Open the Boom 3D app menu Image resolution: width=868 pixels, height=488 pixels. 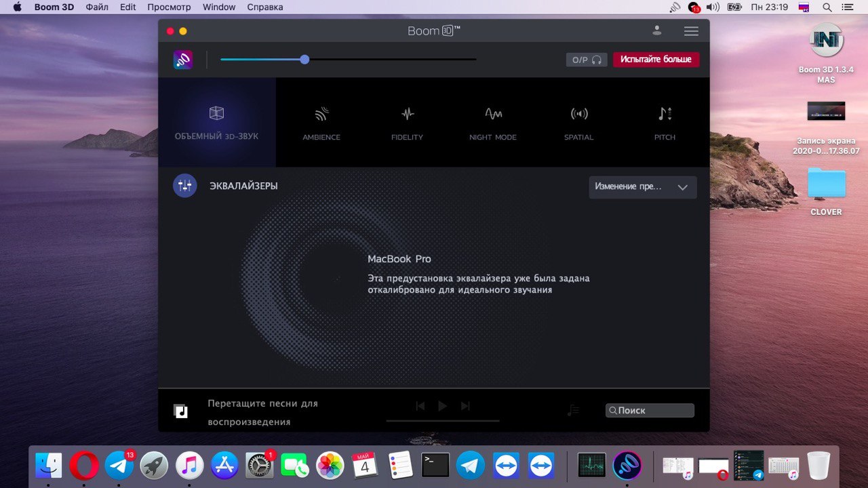tap(54, 7)
